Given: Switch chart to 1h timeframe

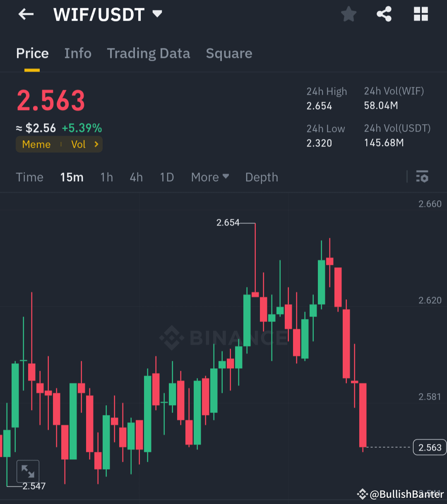Looking at the screenshot, I should coord(106,177).
